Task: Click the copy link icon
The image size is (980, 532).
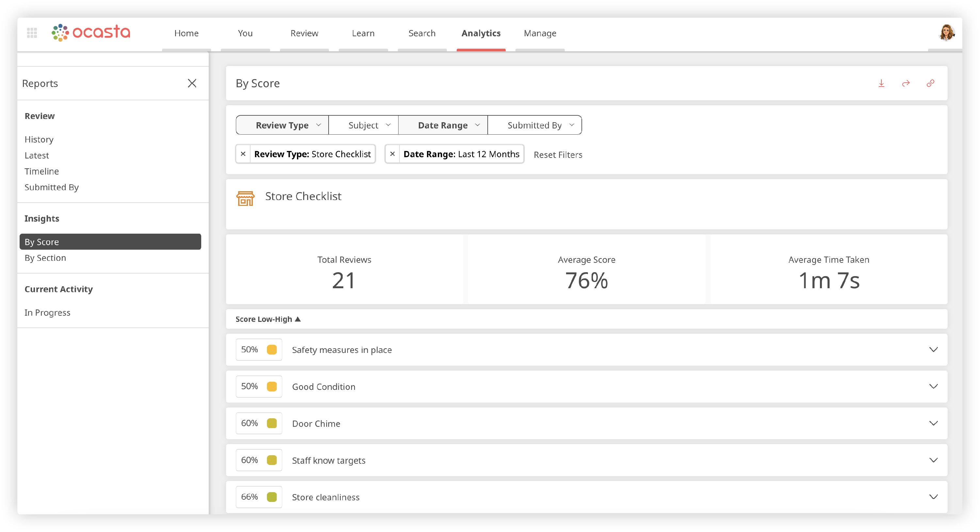Action: (x=930, y=83)
